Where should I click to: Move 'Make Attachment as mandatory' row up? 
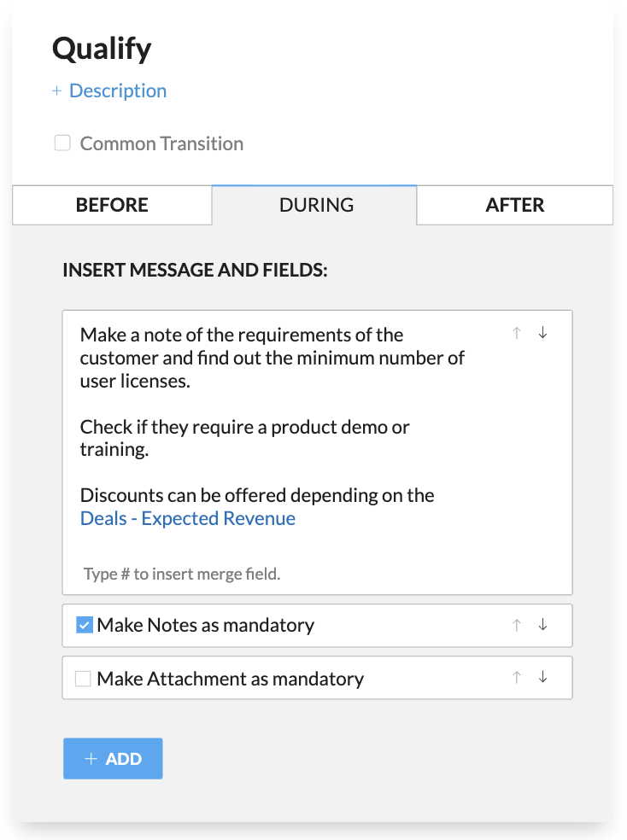(x=516, y=678)
